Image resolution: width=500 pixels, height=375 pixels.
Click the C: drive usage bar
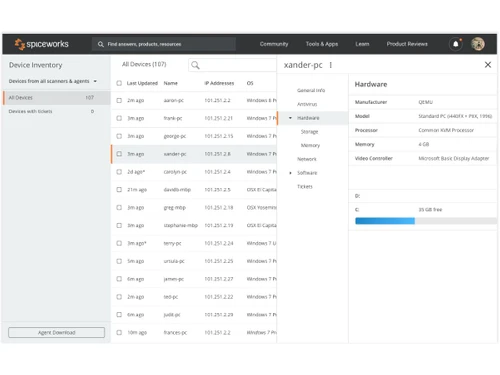pyautogui.click(x=426, y=221)
